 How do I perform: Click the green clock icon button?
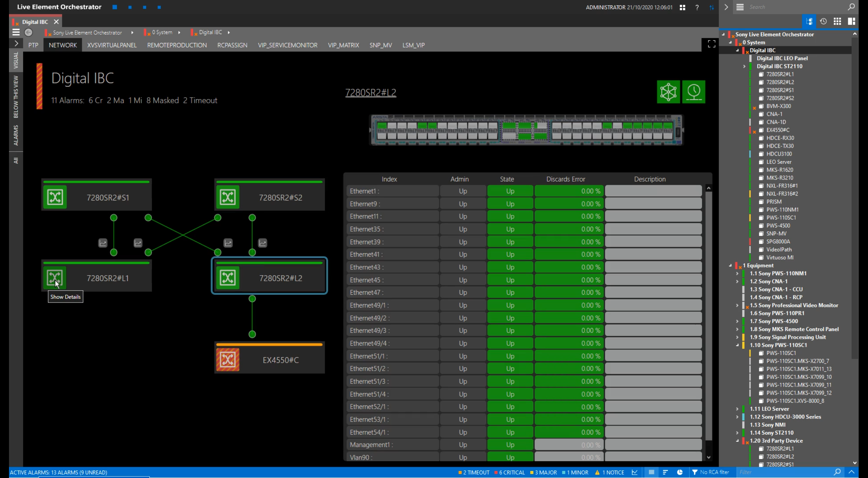tap(694, 92)
